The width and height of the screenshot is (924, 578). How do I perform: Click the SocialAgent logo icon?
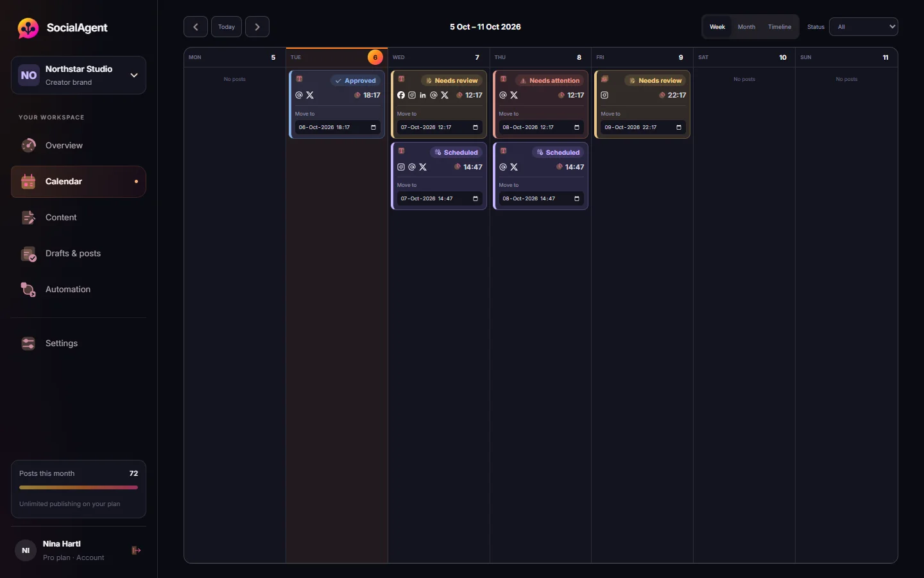(28, 28)
